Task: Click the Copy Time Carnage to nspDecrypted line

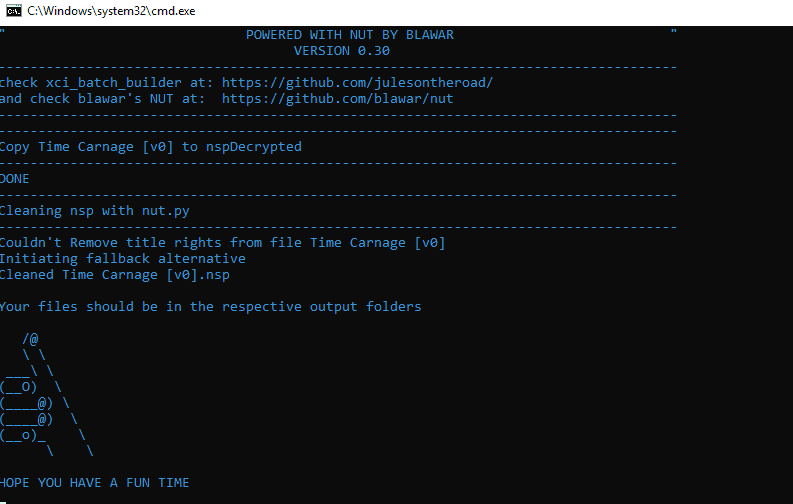Action: click(x=151, y=147)
